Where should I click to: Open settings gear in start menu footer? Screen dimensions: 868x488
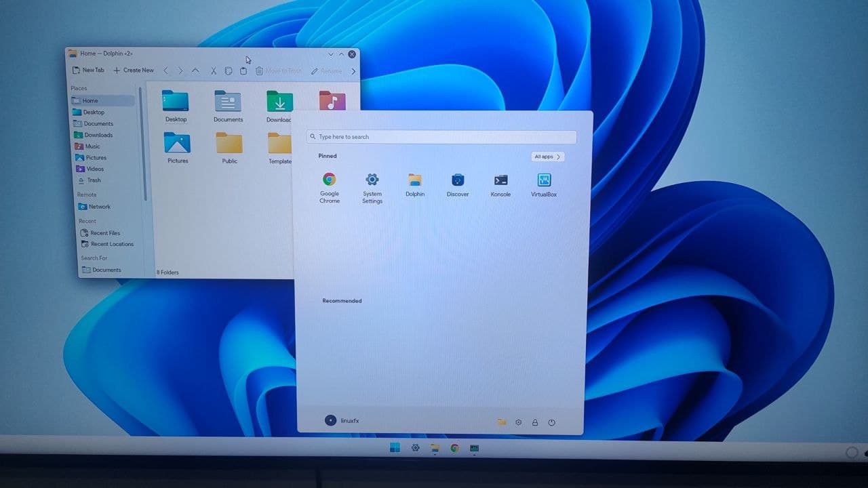point(519,422)
